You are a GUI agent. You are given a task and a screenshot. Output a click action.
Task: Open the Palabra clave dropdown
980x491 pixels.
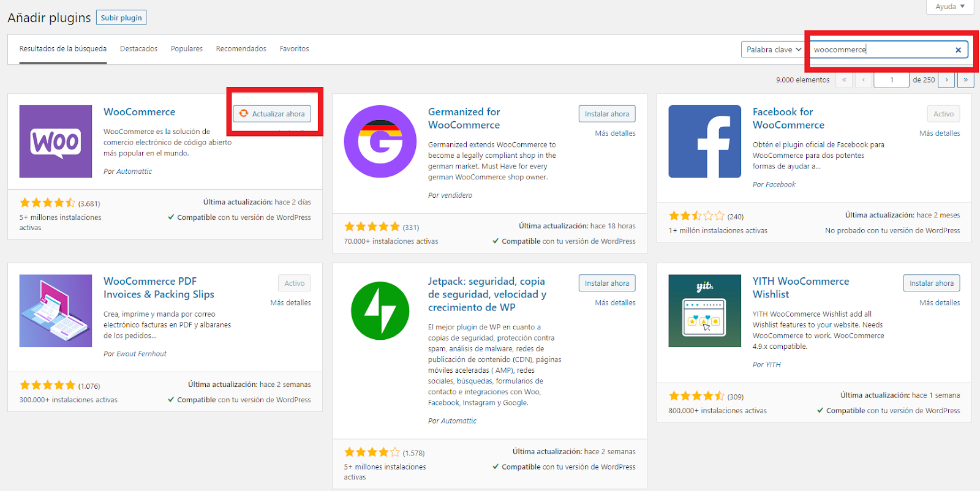click(x=774, y=50)
